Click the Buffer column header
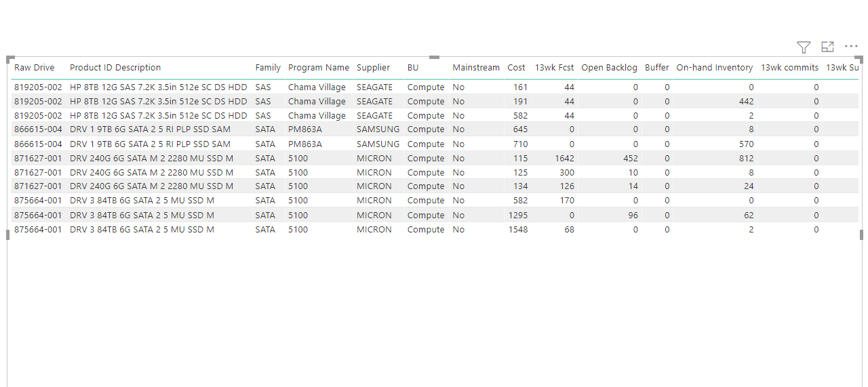This screenshot has height=387, width=868. (x=657, y=68)
